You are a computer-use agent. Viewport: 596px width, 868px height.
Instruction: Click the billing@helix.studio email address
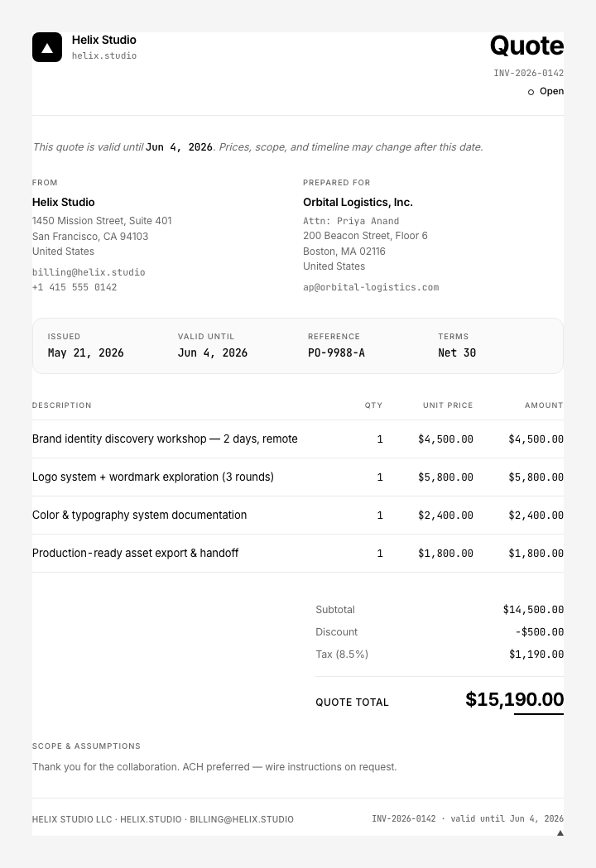point(89,271)
